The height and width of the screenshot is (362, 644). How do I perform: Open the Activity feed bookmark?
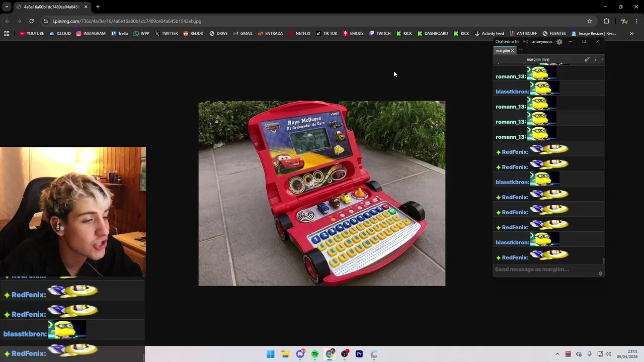489,33
